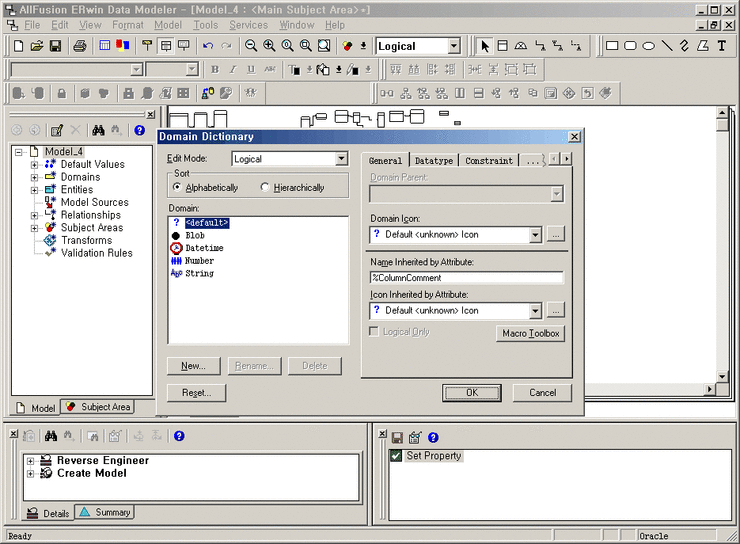This screenshot has height=544, width=740.
Task: Switch to the Datatype tab
Action: 433,160
